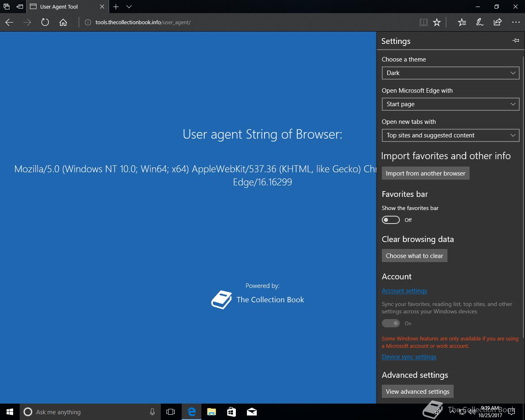This screenshot has width=525, height=420.
Task: Toggle the sync favorites switch
Action: (x=390, y=323)
